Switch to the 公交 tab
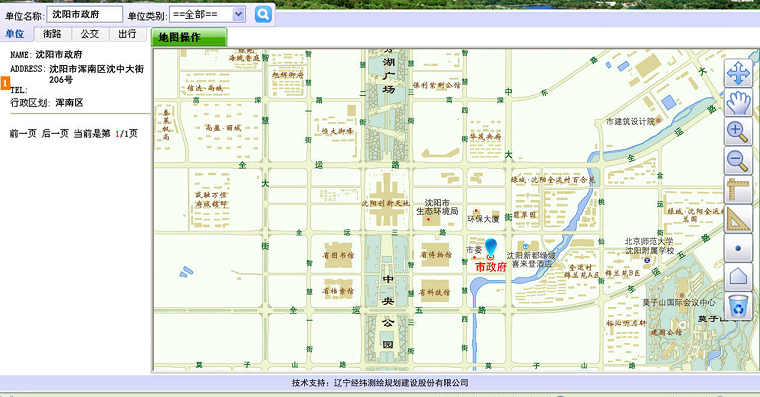This screenshot has height=397, width=760. [x=90, y=34]
